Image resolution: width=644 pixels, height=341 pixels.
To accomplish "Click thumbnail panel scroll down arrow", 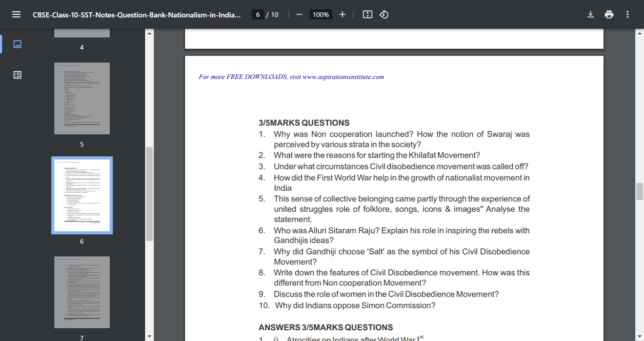I will coord(150,337).
